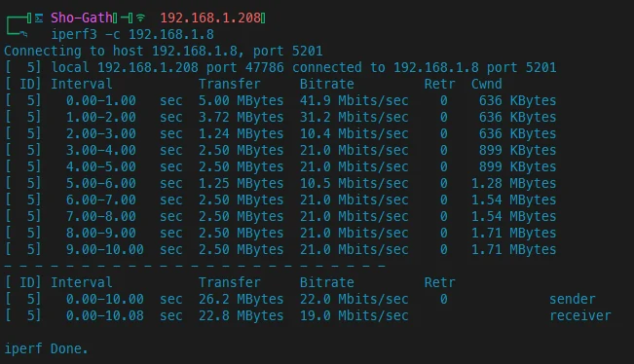Click the first Transfer column header
Viewport: 634px width, 364px height.
tap(229, 84)
